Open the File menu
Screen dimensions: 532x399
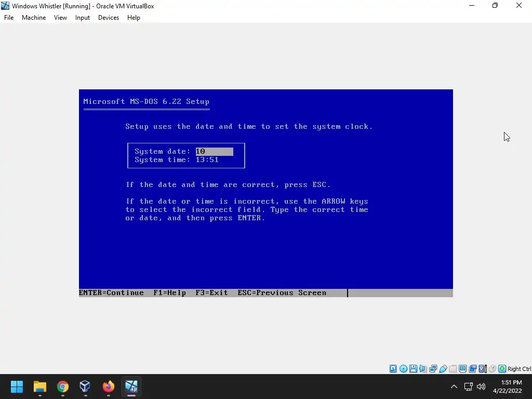pos(9,18)
